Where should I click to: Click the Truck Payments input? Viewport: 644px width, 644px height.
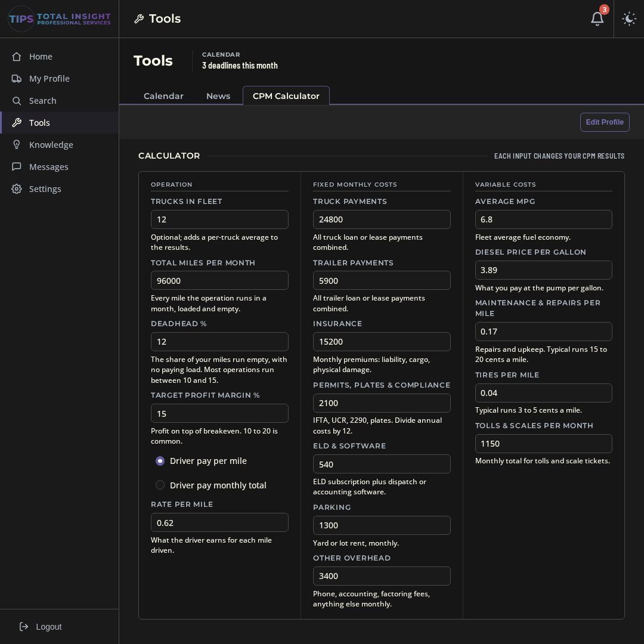coord(382,219)
